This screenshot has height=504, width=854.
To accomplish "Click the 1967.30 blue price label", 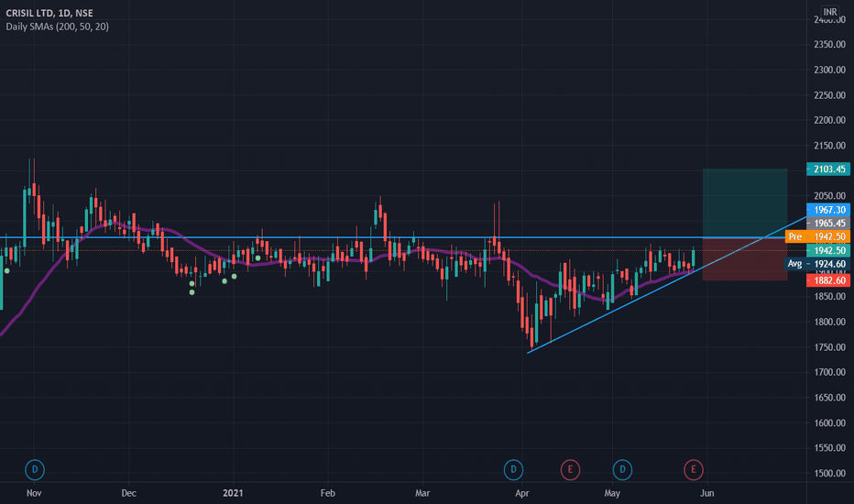I will [827, 210].
